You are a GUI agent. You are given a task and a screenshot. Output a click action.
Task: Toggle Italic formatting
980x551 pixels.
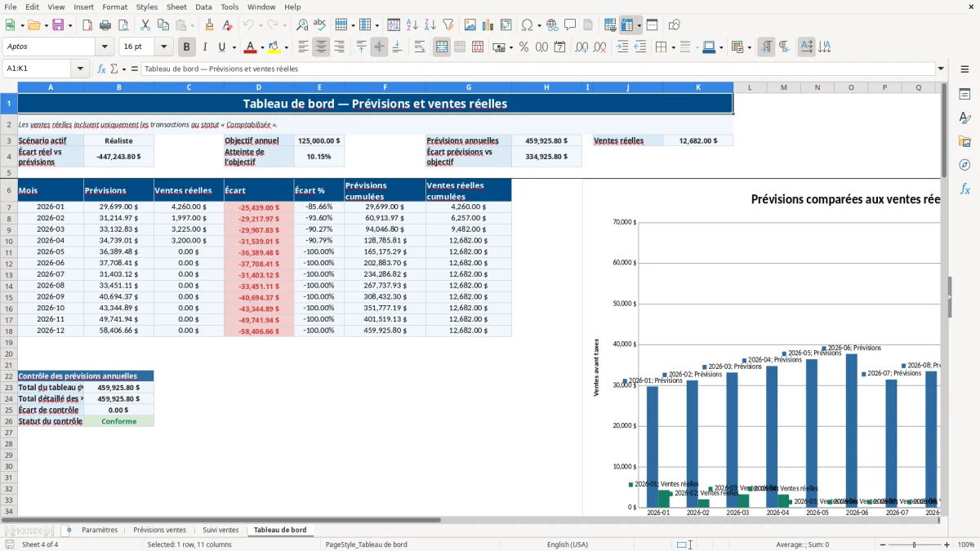coord(205,47)
